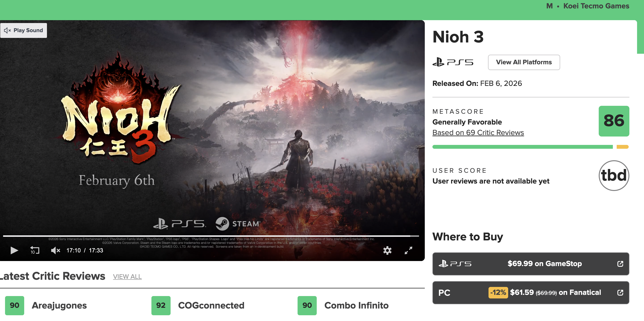Buy PS5 version for $69.99 on GameStop
Image resolution: width=644 pixels, height=321 pixels.
(531, 264)
